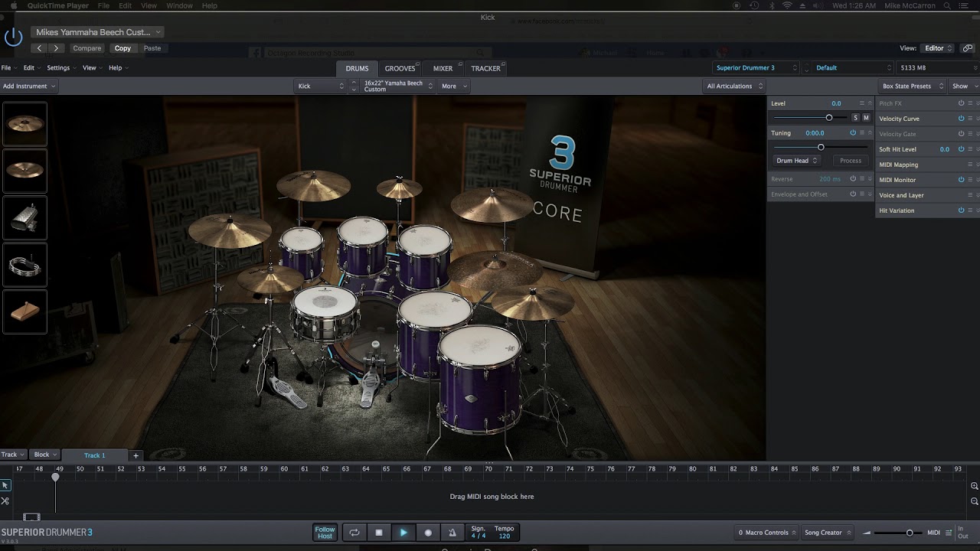Image resolution: width=980 pixels, height=551 pixels.
Task: Expand the Envelope and Offset box
Action: coord(870,194)
